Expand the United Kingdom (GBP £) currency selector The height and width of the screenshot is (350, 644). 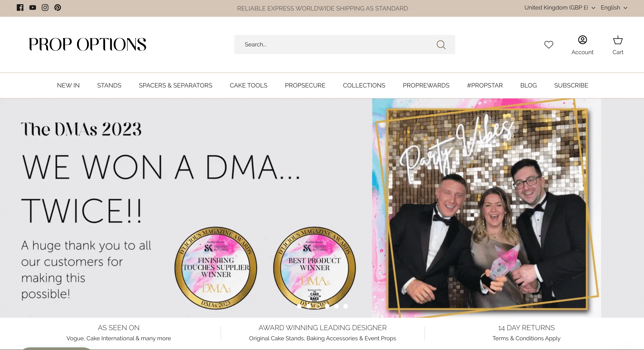pos(559,8)
